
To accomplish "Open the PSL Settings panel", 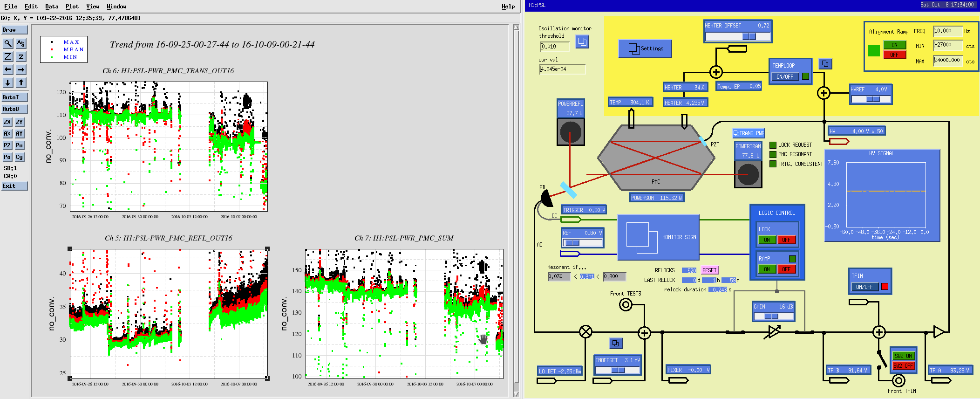I will [645, 48].
